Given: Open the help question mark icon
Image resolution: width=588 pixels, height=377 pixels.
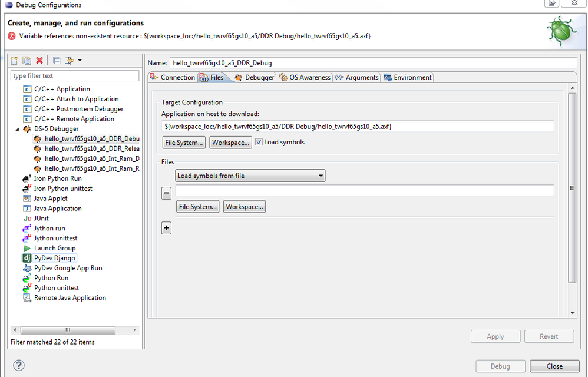Looking at the screenshot, I should pos(19,366).
